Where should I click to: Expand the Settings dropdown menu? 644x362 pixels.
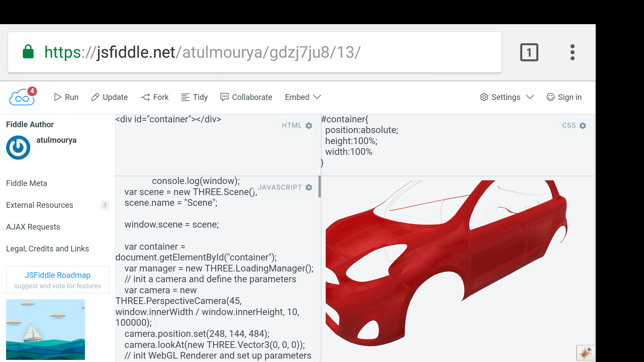507,97
